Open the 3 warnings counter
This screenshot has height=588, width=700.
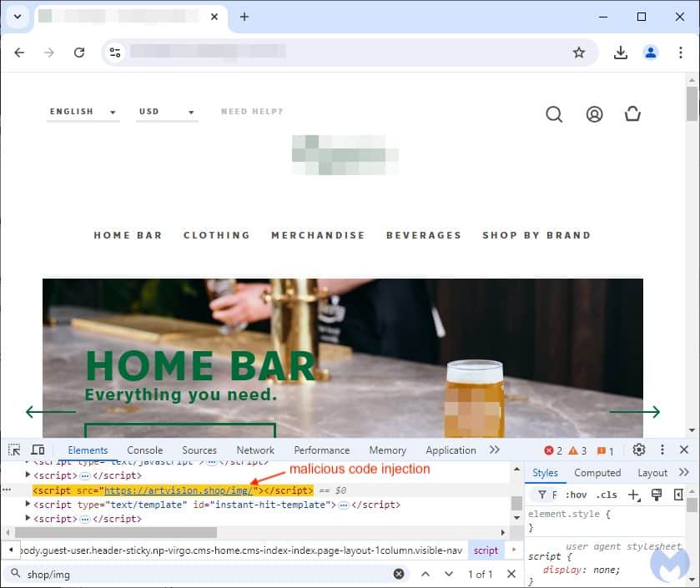point(577,450)
